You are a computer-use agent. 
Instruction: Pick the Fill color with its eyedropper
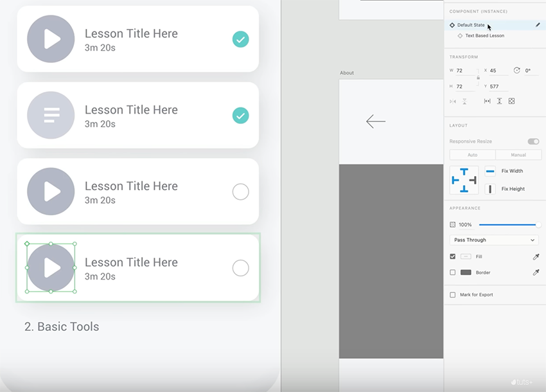[x=536, y=257]
